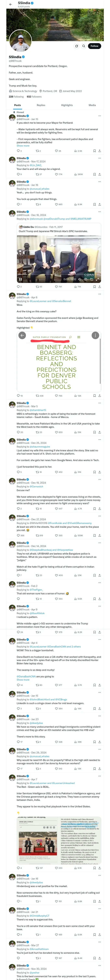Click the Grok icon beside profile search
Screen dimensions: 110x980
click(77, 46)
